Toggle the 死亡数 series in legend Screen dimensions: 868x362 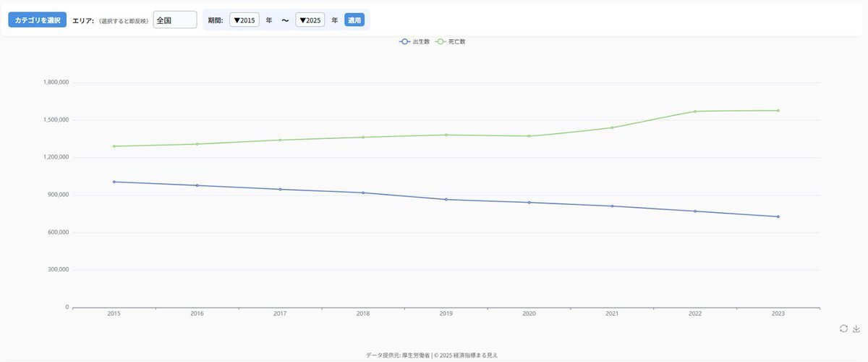[451, 41]
